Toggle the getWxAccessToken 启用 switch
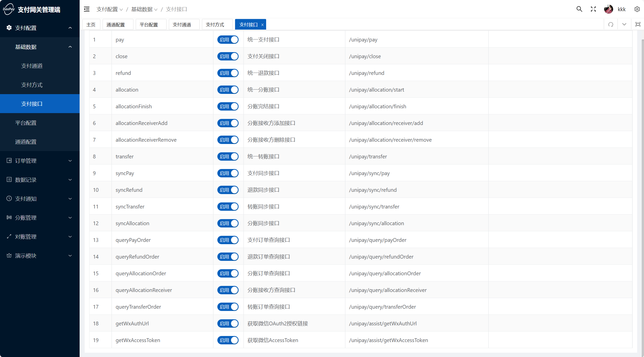The width and height of the screenshot is (644, 357). [228, 340]
